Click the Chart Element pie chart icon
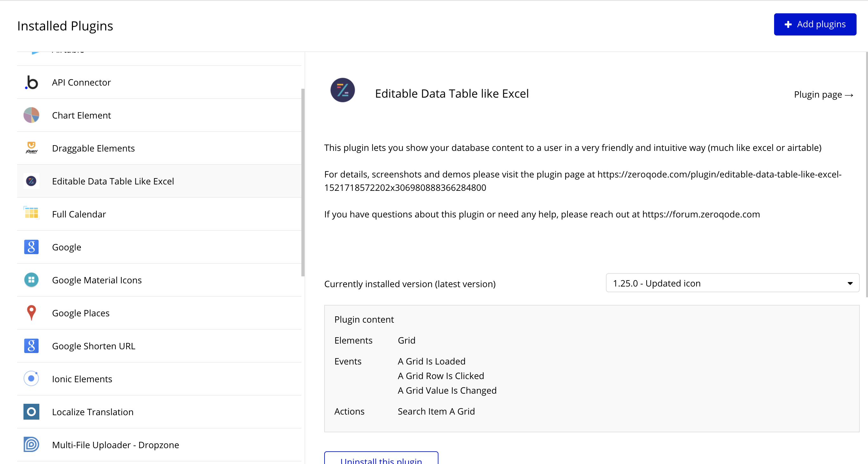This screenshot has height=464, width=868. click(31, 115)
